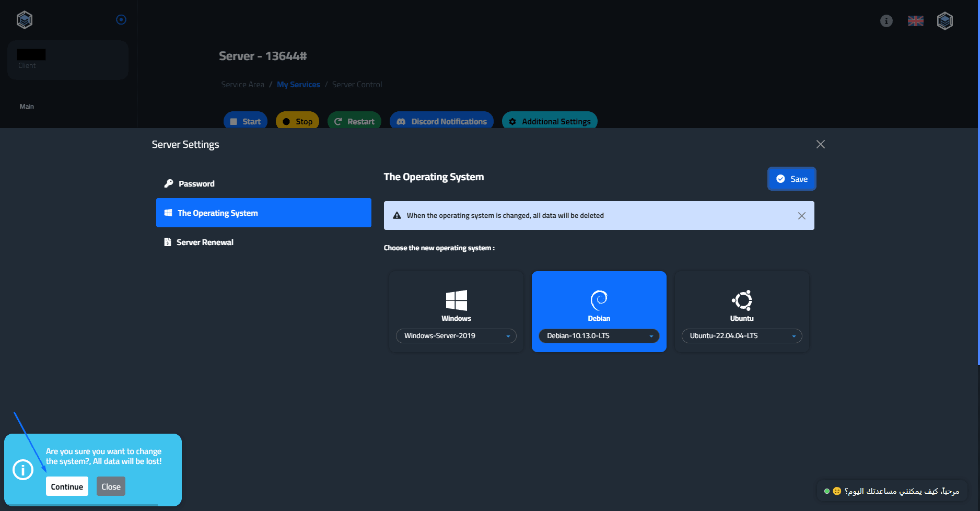Open the Arabic chat assistant bubble
The width and height of the screenshot is (980, 511).
click(892, 491)
